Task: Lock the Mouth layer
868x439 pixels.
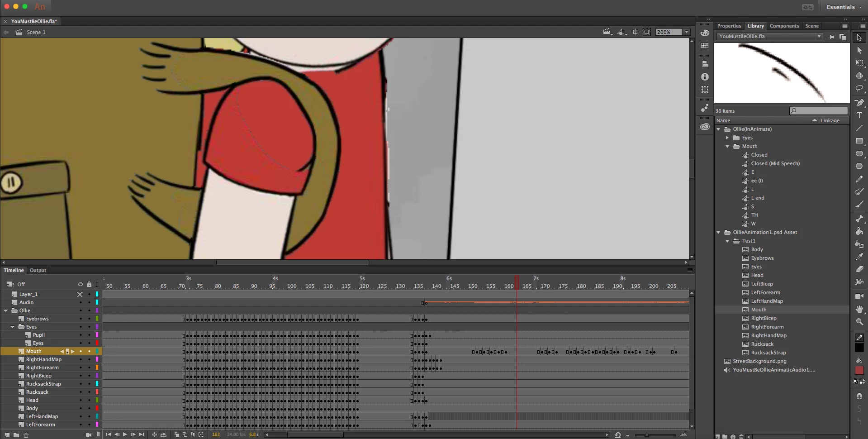Action: coord(89,351)
